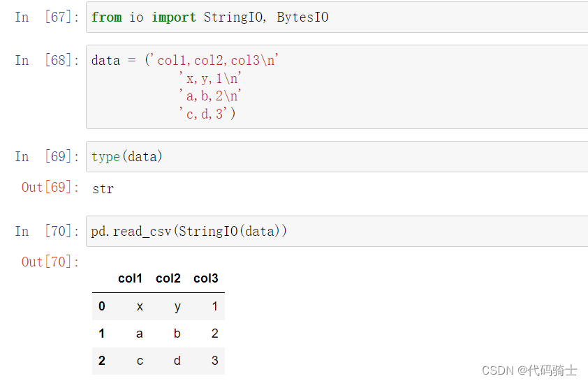Image resolution: width=588 pixels, height=383 pixels.
Task: Click the col1 column header
Action: 130,278
